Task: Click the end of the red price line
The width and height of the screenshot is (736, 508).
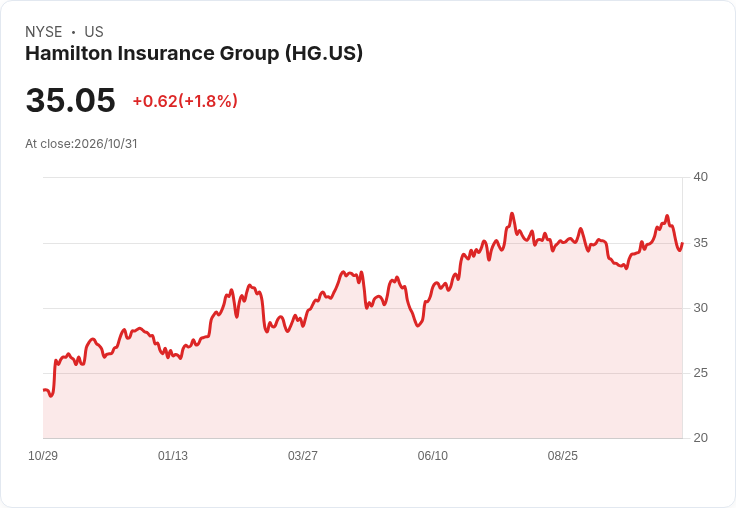Action: pos(682,243)
